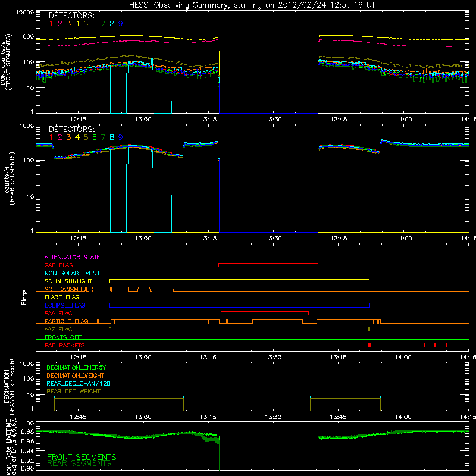This screenshot has width=476, height=476.
Task: Select detector 8 legend number in the front segments panel
Action: tap(112, 24)
